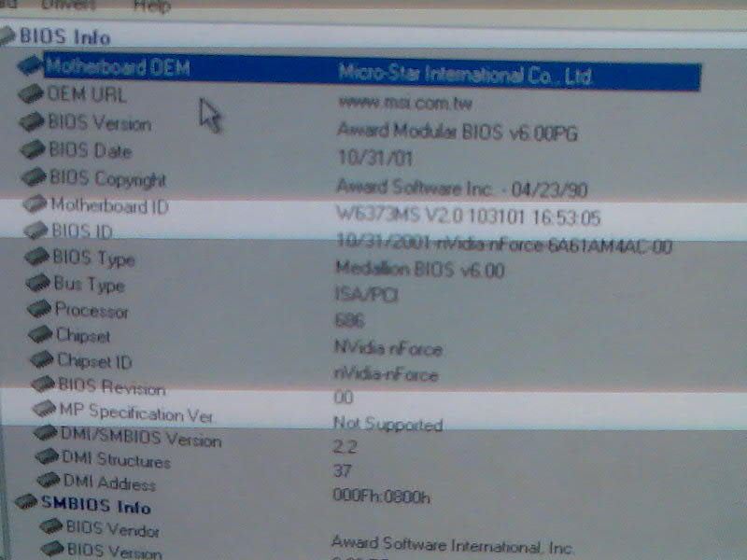Image resolution: width=747 pixels, height=560 pixels.
Task: Click the Award Modular BIOS v6.00PG value
Action: coord(458,132)
